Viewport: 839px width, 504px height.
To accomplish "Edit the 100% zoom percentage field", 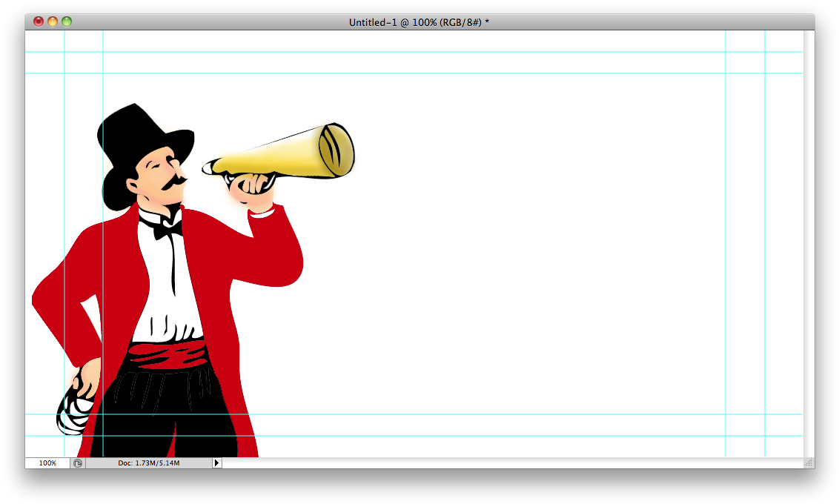I will click(x=47, y=462).
